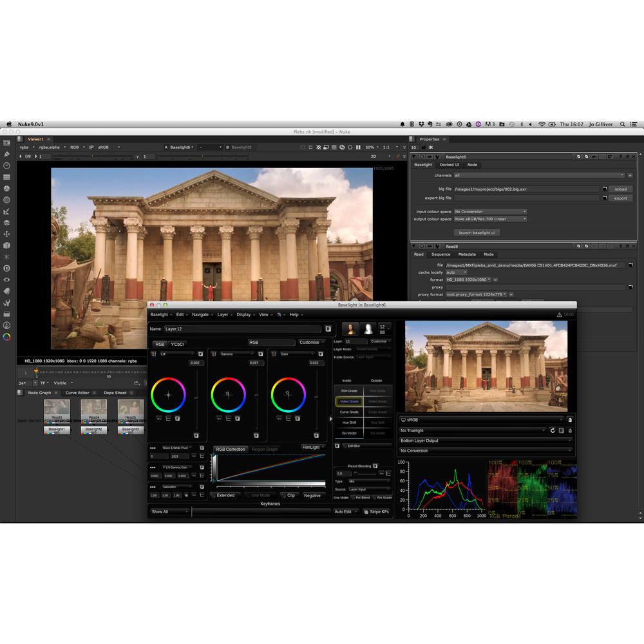This screenshot has height=644, width=644.
Task: Toggle Clip in the Baselight correction panel
Action: [292, 494]
